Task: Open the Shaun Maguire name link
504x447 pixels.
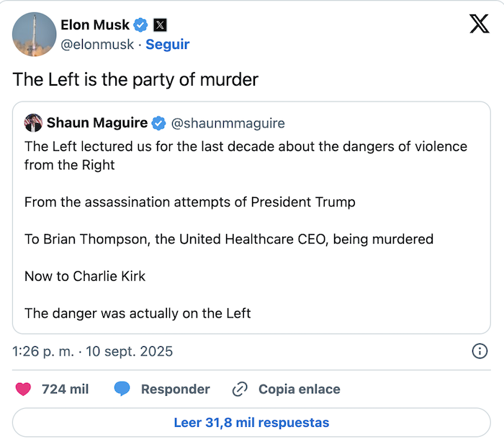Action: pos(97,123)
